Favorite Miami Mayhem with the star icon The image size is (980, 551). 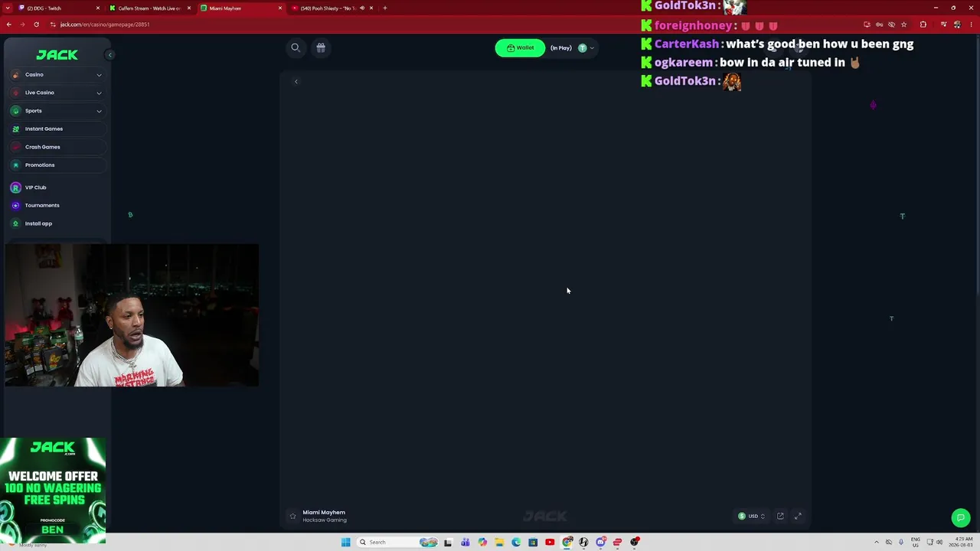tap(292, 517)
